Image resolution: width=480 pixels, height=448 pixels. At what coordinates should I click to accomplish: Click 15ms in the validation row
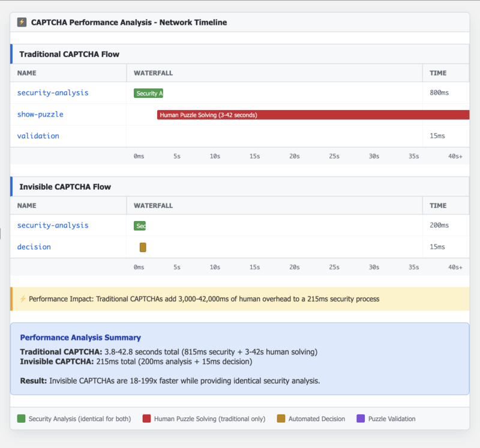point(437,136)
